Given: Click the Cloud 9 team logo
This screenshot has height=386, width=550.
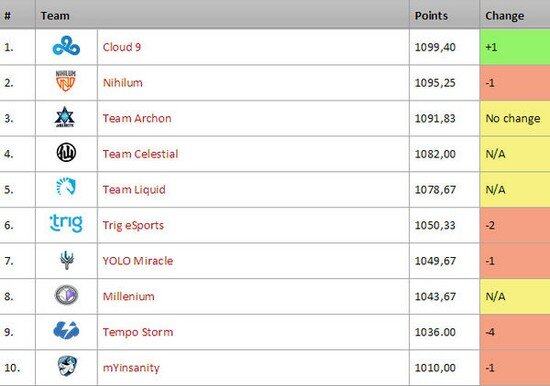Looking at the screenshot, I should click(x=66, y=46).
